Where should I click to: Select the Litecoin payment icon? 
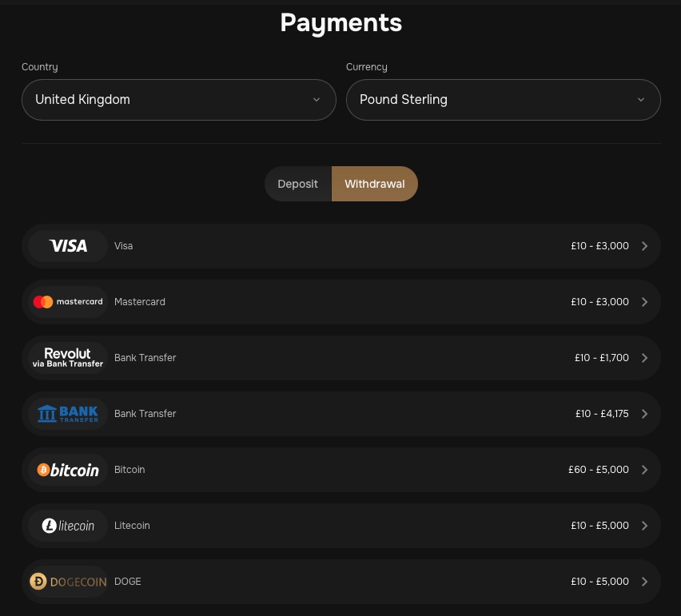click(x=67, y=525)
